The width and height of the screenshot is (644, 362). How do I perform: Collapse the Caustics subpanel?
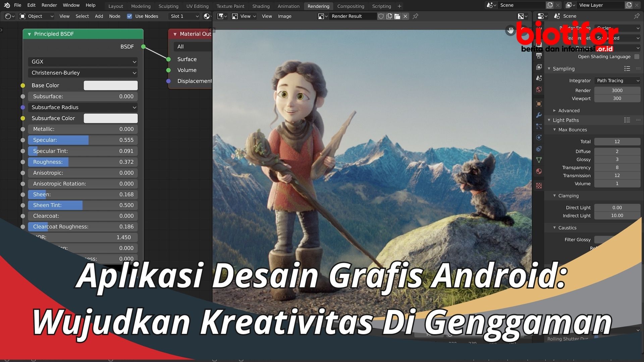554,228
